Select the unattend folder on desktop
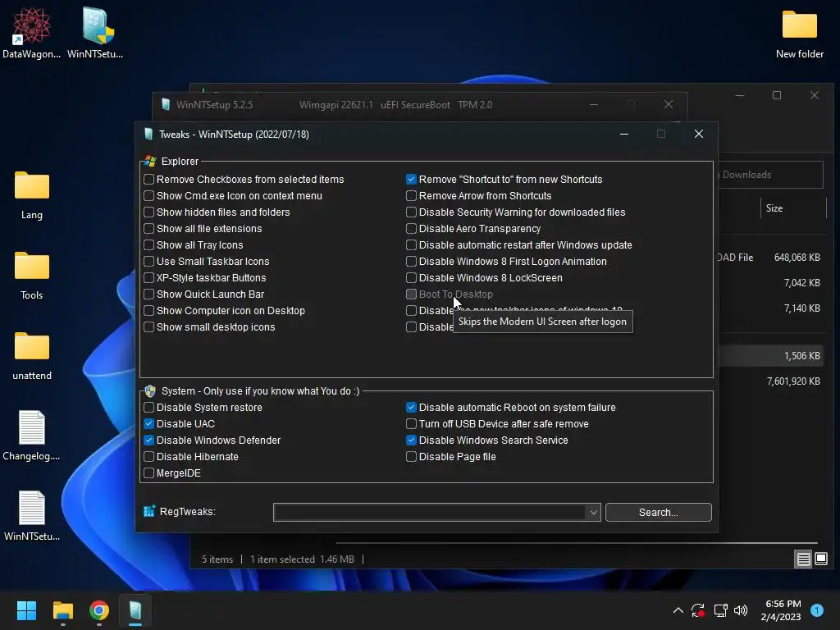Viewport: 840px width, 630px height. [x=32, y=355]
